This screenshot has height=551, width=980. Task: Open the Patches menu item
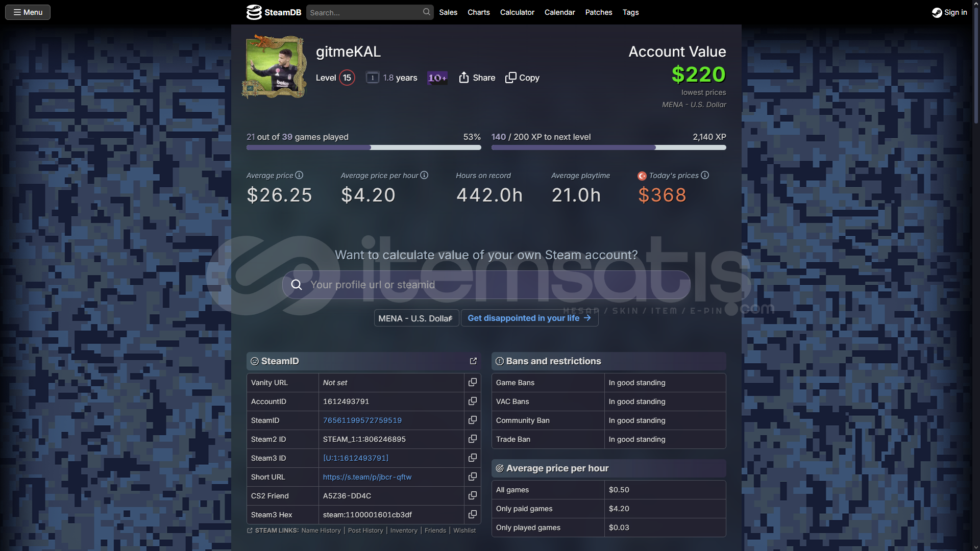tap(599, 12)
